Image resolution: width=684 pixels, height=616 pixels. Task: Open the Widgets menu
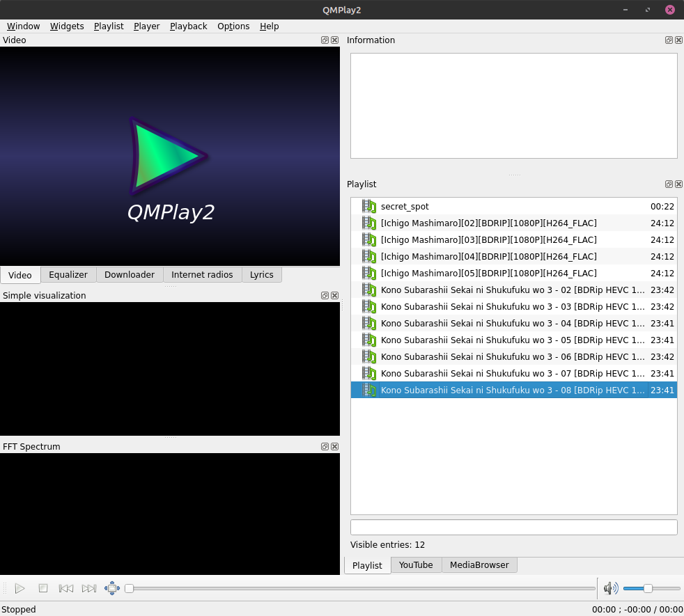(x=67, y=26)
